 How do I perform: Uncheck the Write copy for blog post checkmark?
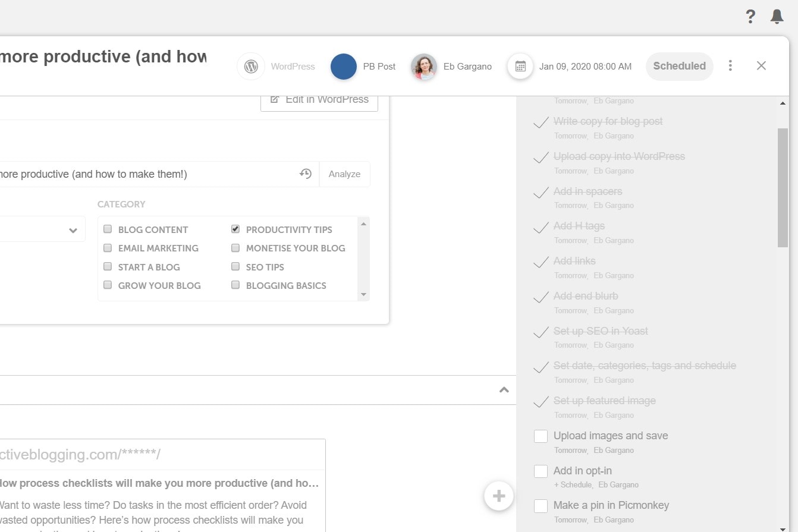tap(541, 122)
